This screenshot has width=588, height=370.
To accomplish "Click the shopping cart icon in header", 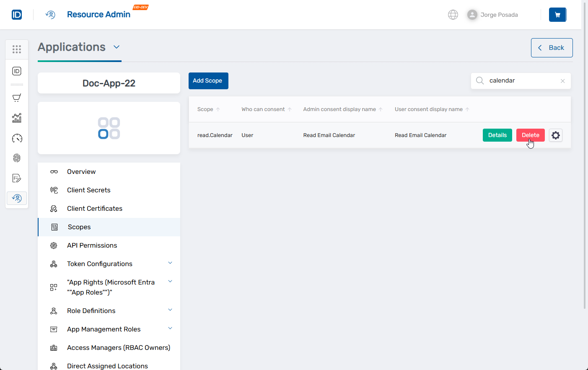I will [557, 15].
